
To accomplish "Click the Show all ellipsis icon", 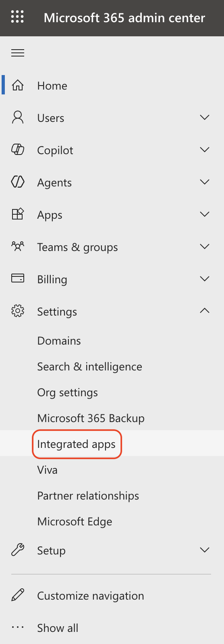I will (18, 627).
